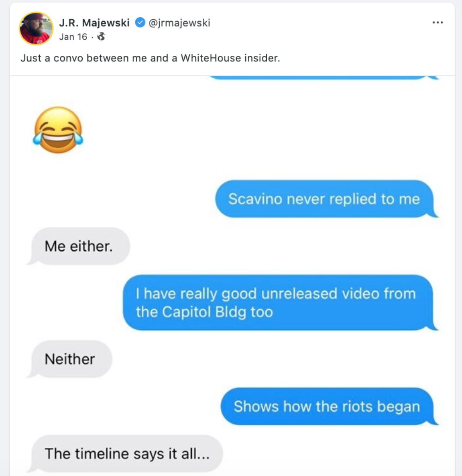Click the globe public-visibility icon
This screenshot has height=476, width=462.
pyautogui.click(x=101, y=37)
